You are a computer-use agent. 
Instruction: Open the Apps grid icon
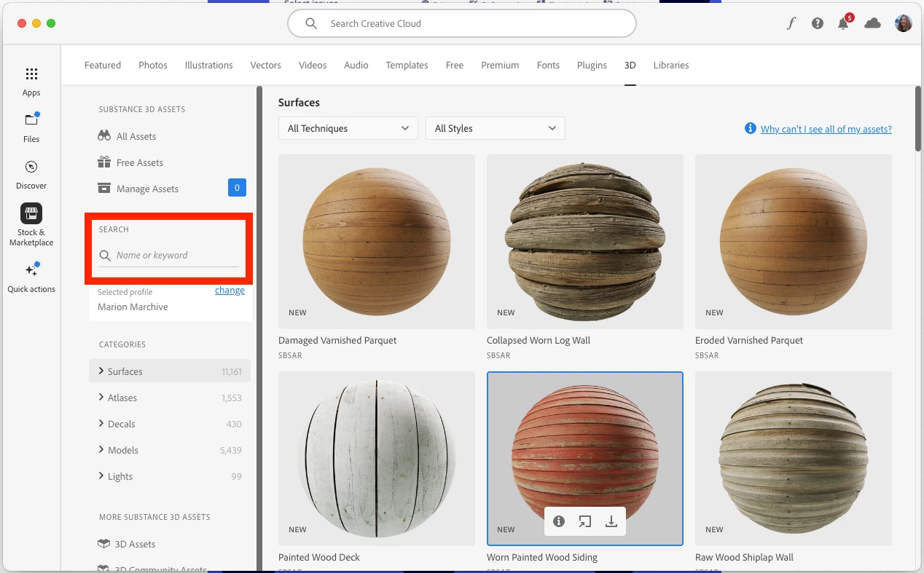click(x=31, y=74)
